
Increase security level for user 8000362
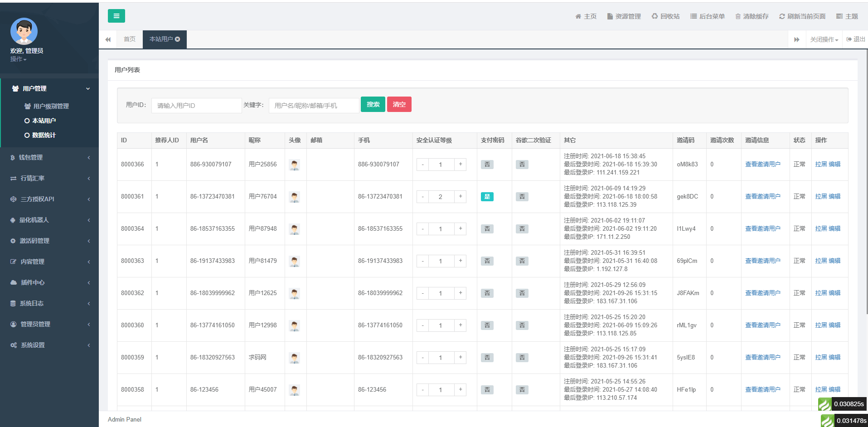[460, 293]
